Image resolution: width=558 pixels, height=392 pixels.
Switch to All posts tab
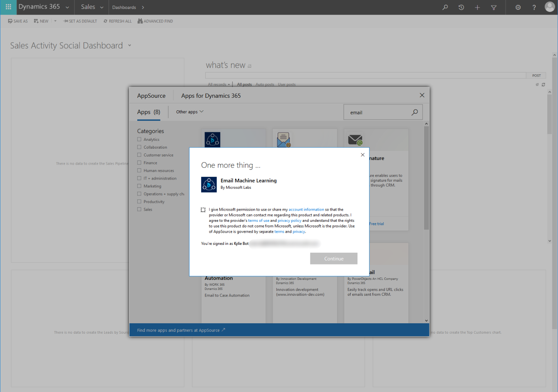[244, 85]
